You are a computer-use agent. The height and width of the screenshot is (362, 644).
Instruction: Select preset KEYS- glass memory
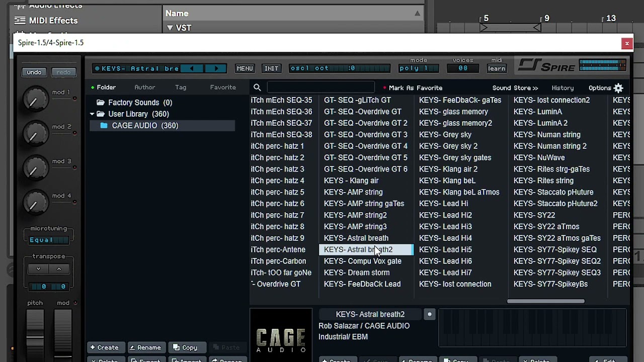[453, 112]
